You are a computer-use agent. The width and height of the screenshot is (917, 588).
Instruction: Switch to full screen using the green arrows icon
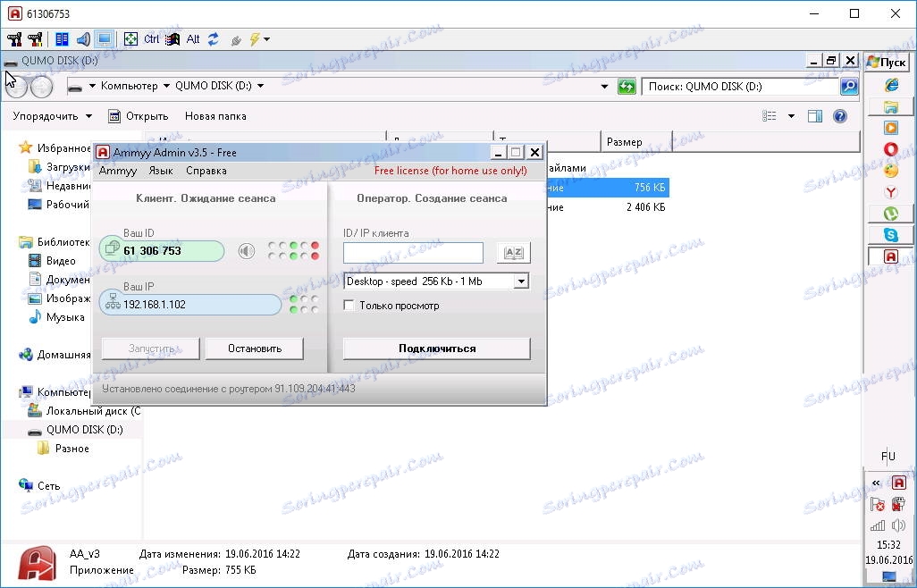point(131,39)
